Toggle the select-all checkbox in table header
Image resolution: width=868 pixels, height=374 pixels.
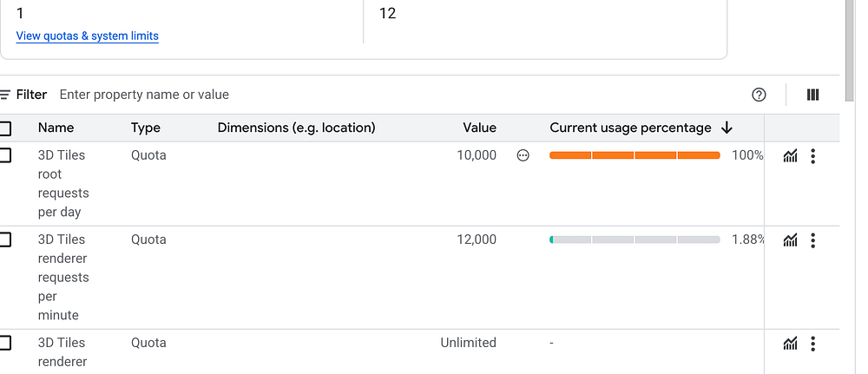click(5, 128)
